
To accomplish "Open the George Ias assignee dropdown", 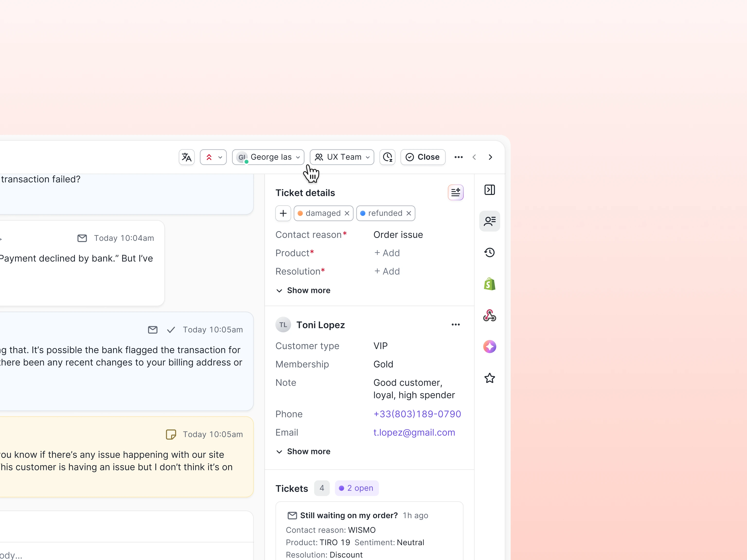I will (x=268, y=157).
